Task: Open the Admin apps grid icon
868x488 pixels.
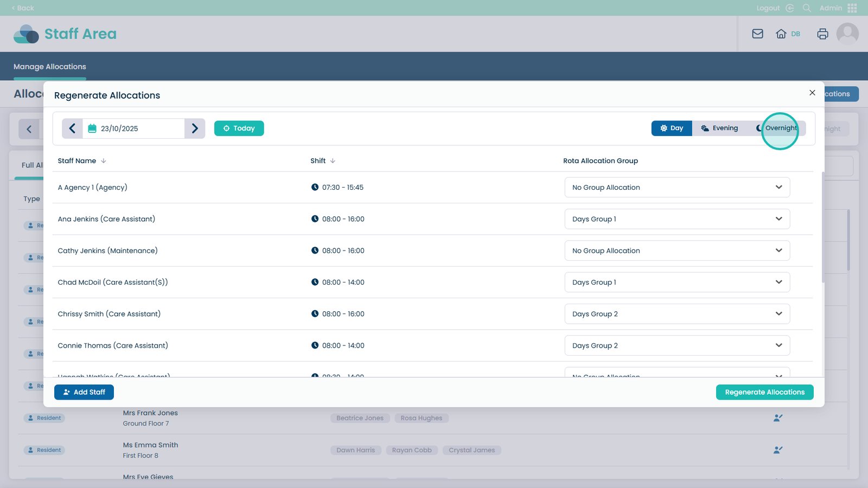Action: (x=852, y=8)
